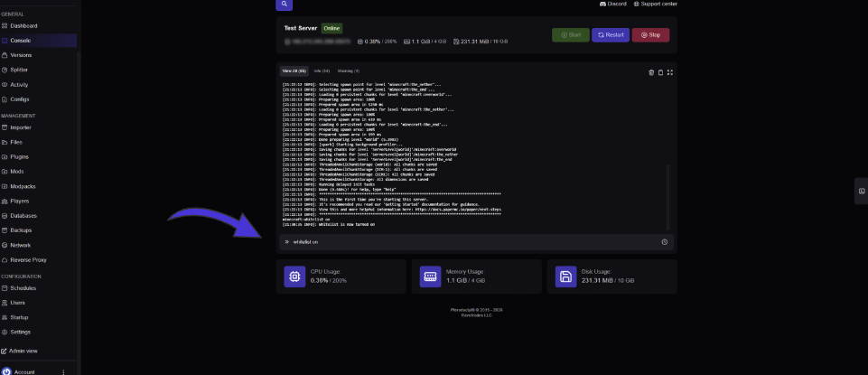Open Importer in the sidebar

17,127
